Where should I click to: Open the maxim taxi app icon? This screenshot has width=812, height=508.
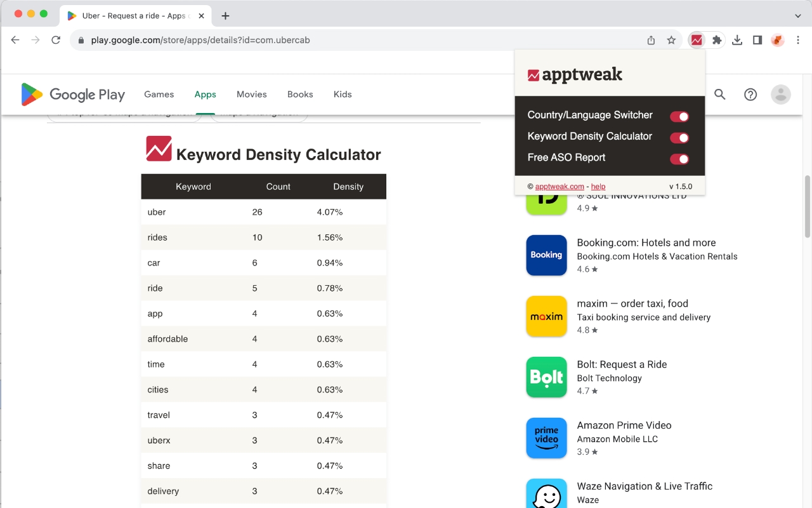point(546,316)
